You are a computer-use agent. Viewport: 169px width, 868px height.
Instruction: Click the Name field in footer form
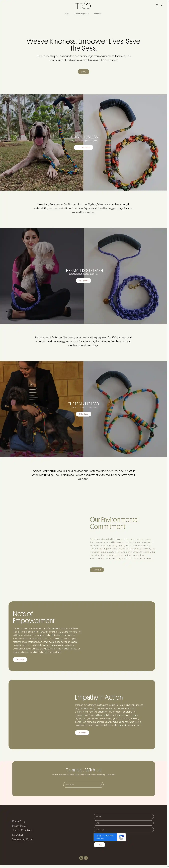pyautogui.click(x=124, y=816)
